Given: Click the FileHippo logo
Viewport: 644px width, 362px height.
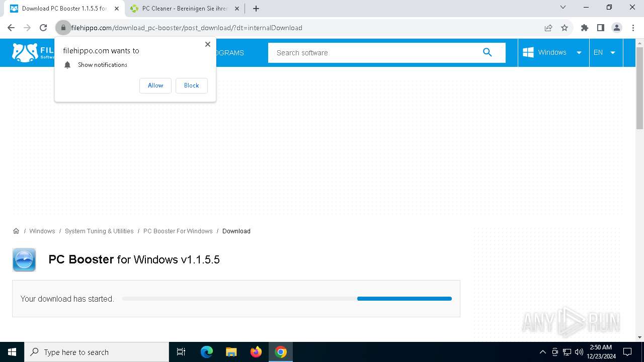Looking at the screenshot, I should [33, 52].
